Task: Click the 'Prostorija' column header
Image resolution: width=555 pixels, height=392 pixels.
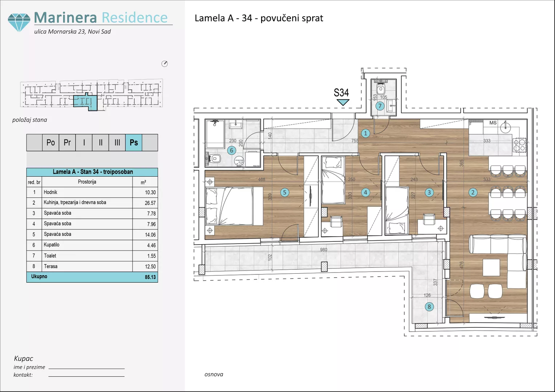Action: tap(87, 182)
